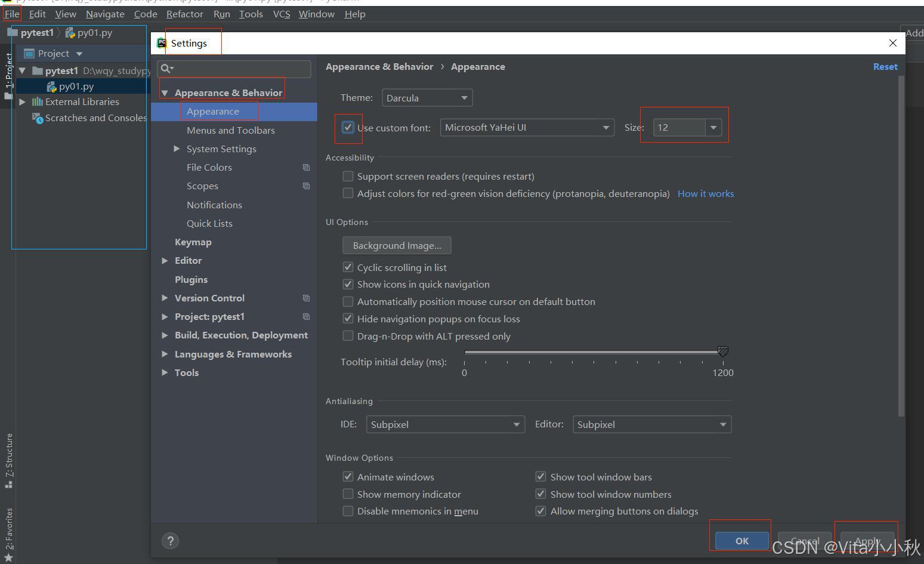Viewport: 924px width, 564px height.
Task: Open the 2: Favorites tool window tab
Action: pyautogui.click(x=8, y=534)
